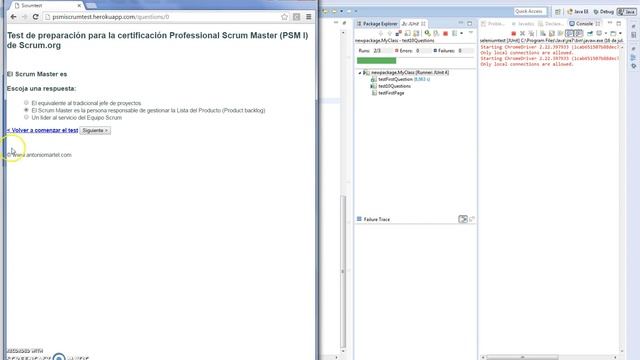The width and height of the screenshot is (640, 360).
Task: Expand the test run history dropdown arrow
Action: [x=462, y=33]
